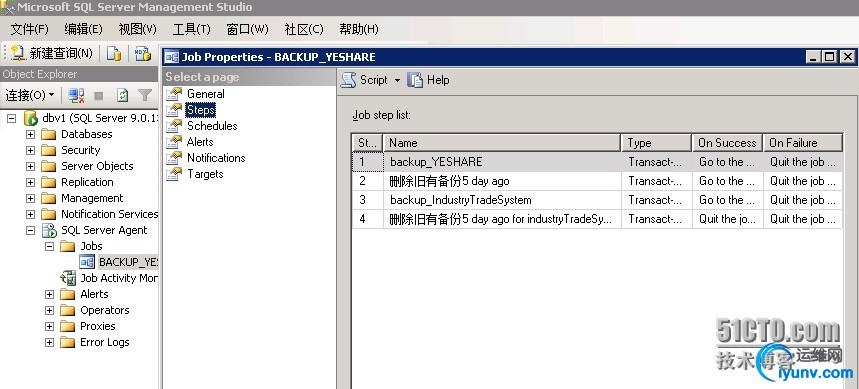Open the 社区(C) menu
Viewport: 859px width, 389px height.
[x=304, y=29]
